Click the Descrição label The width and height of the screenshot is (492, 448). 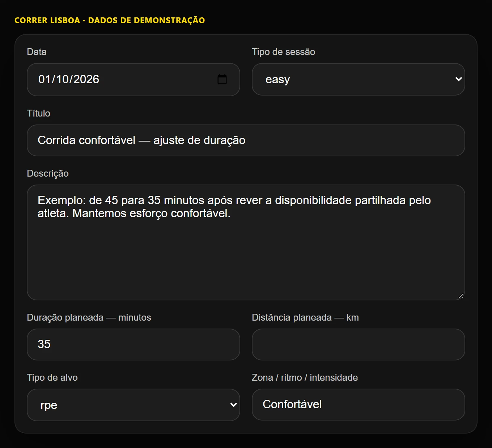48,173
